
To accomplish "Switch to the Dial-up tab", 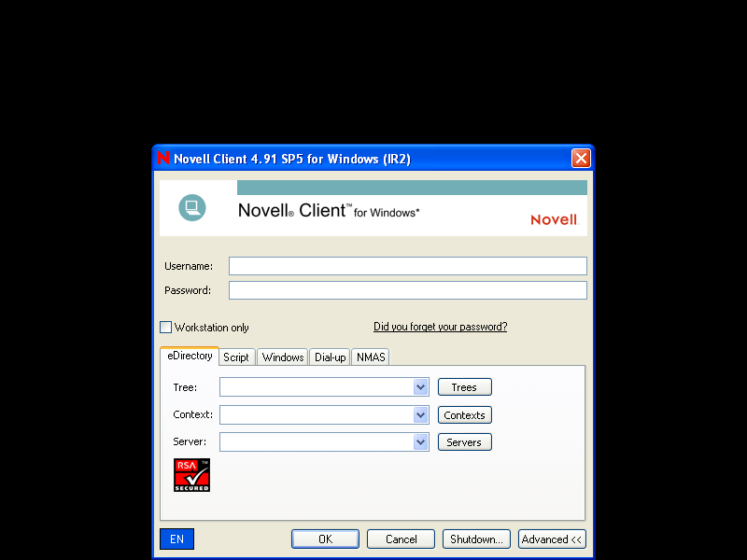I will click(331, 357).
